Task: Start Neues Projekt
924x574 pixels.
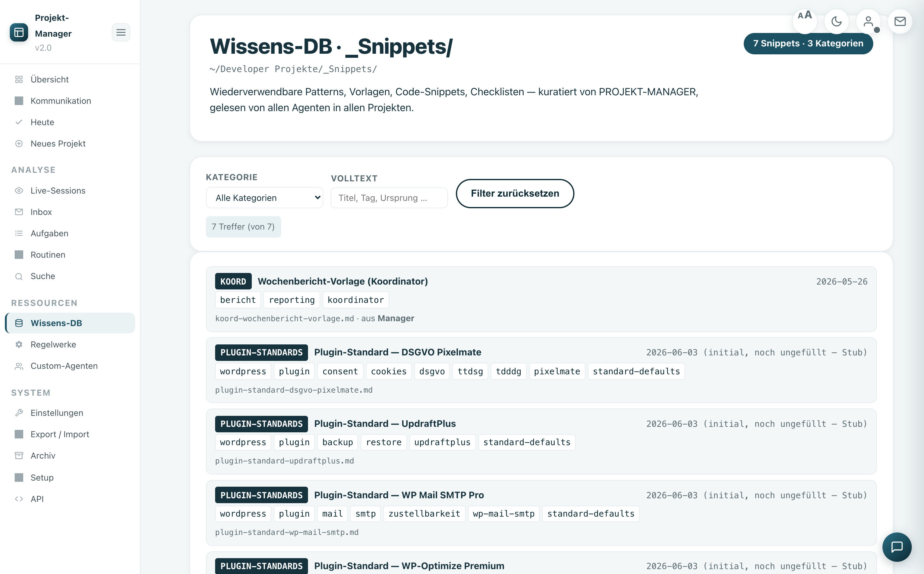Action: (70, 143)
